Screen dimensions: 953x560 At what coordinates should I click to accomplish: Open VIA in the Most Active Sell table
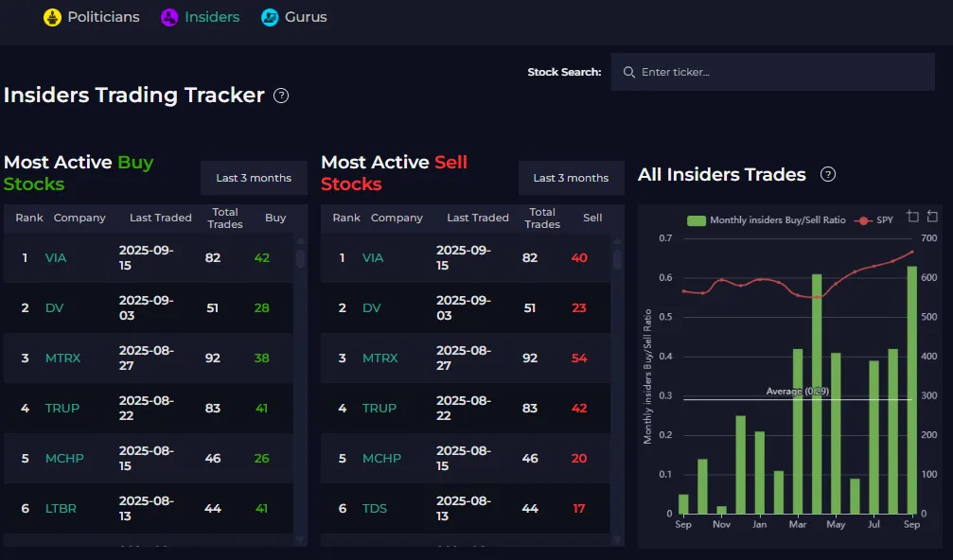[x=373, y=257]
